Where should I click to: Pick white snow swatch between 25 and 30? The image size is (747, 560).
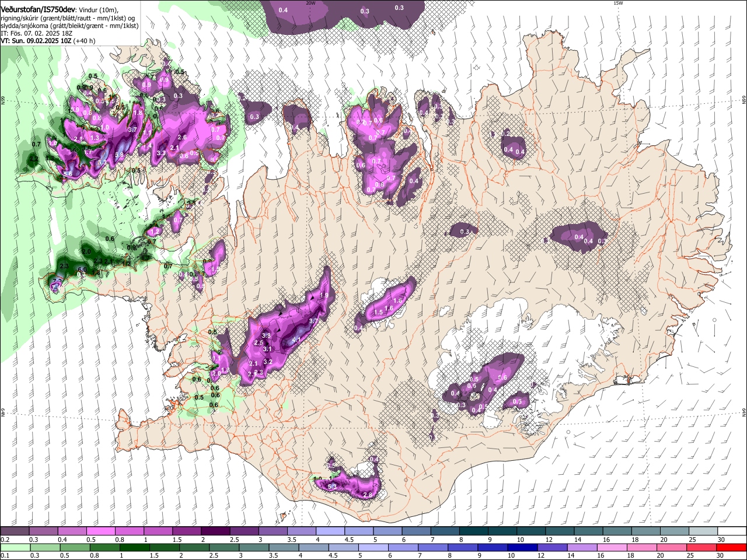[703, 531]
